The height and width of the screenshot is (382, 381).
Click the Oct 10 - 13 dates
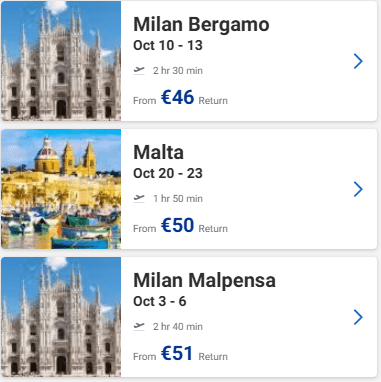[168, 45]
